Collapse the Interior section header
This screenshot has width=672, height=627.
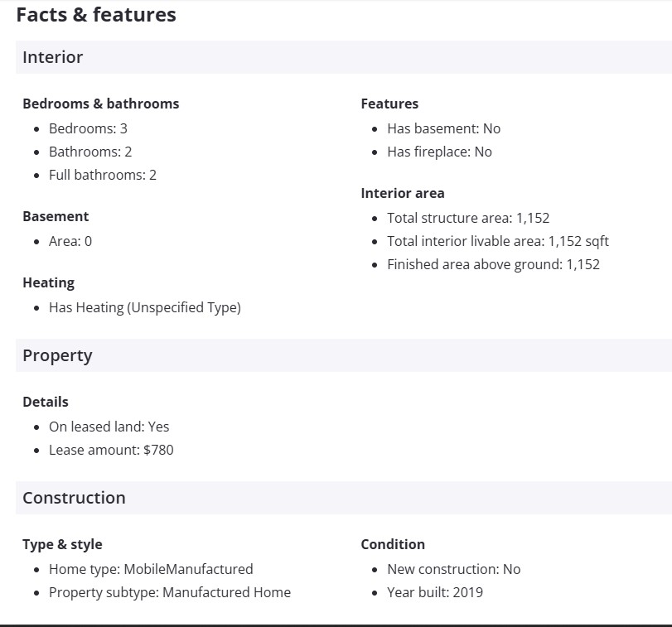53,57
